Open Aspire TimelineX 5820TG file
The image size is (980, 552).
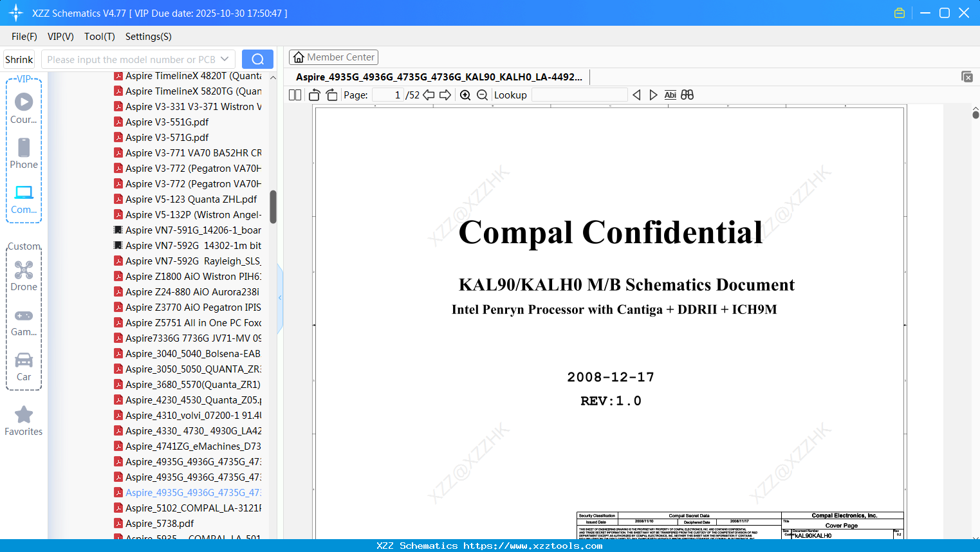pyautogui.click(x=188, y=91)
